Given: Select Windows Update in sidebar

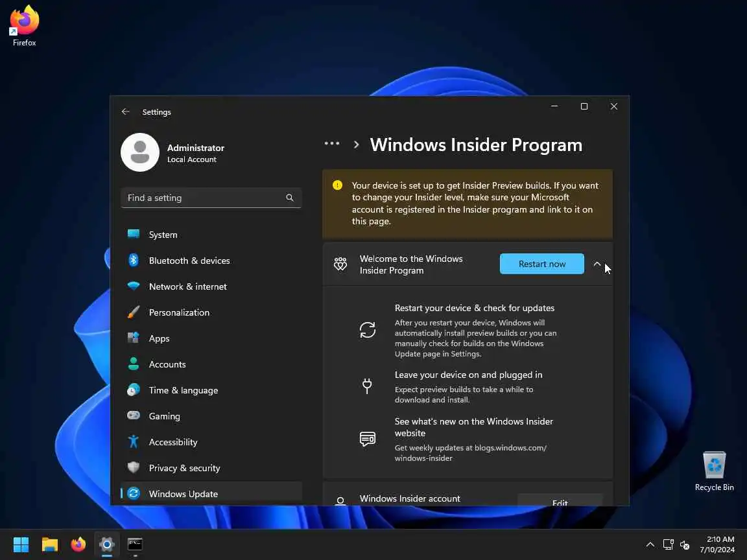Looking at the screenshot, I should [211, 493].
